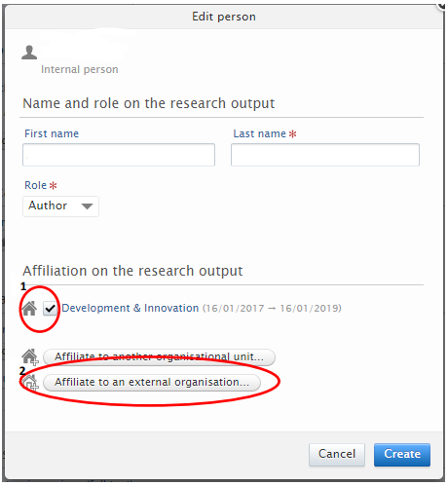
Task: Confirm with the Create button
Action: (402, 455)
